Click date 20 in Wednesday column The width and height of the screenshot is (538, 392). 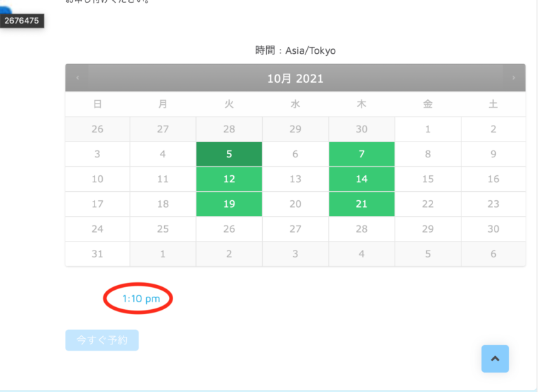pyautogui.click(x=295, y=204)
